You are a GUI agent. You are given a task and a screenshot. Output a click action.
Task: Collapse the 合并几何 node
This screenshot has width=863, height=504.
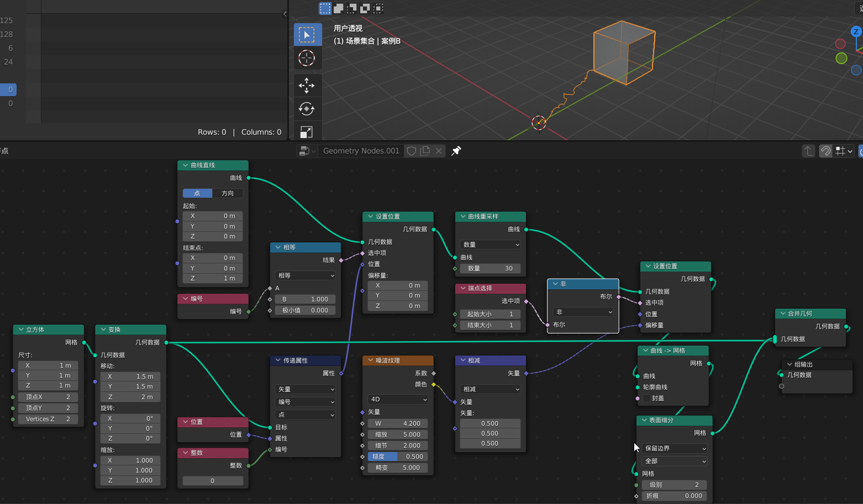pos(783,314)
